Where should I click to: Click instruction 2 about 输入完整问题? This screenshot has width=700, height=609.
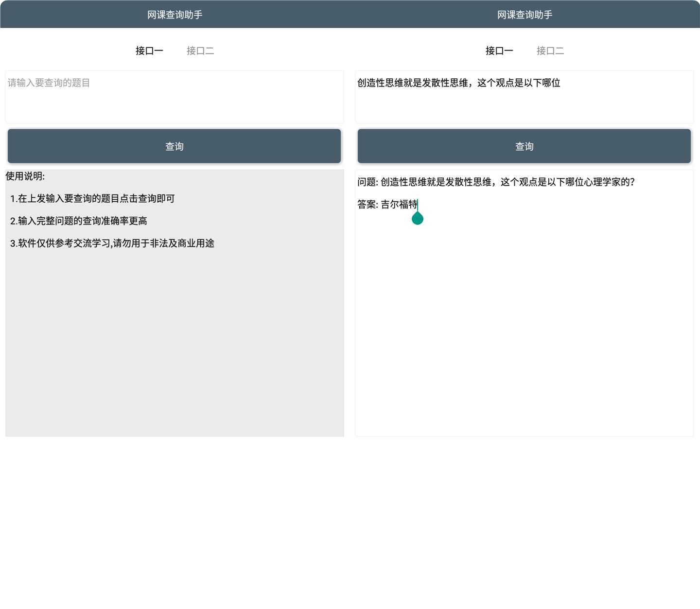(79, 221)
